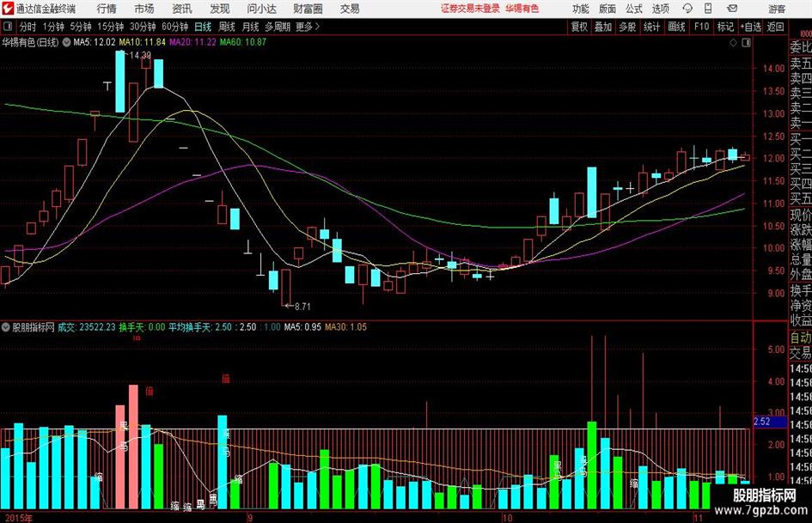The width and height of the screenshot is (812, 523).
Task: Open the 市场 menu
Action: (x=144, y=9)
